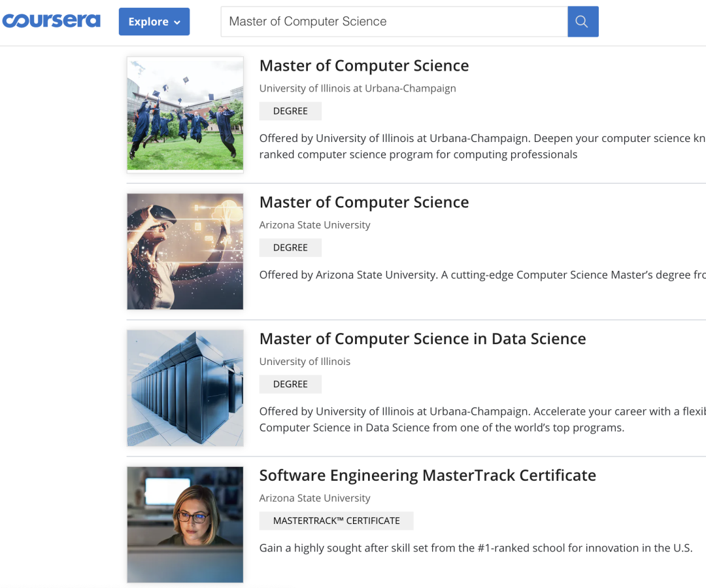
Task: Open the Explore dropdown menu
Action: [x=154, y=22]
